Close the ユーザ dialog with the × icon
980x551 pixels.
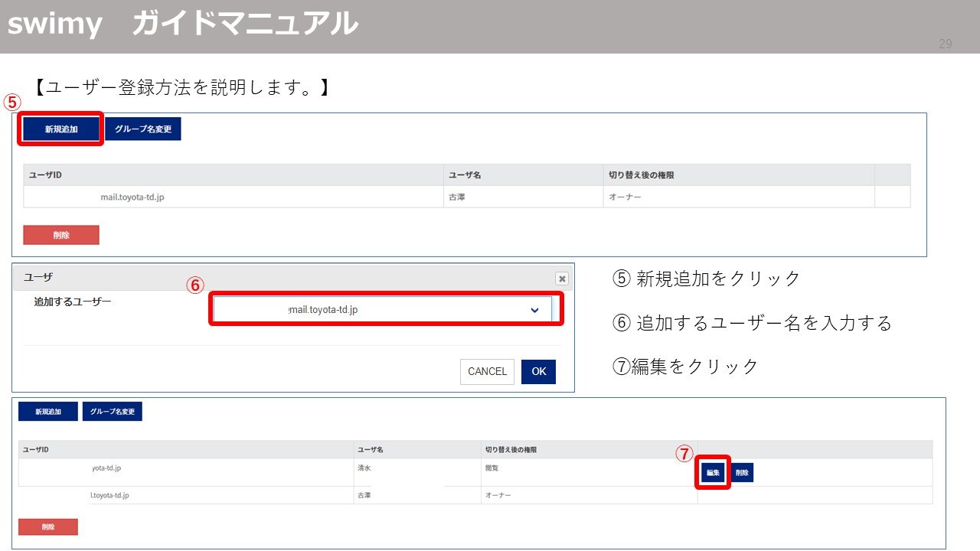tap(562, 279)
